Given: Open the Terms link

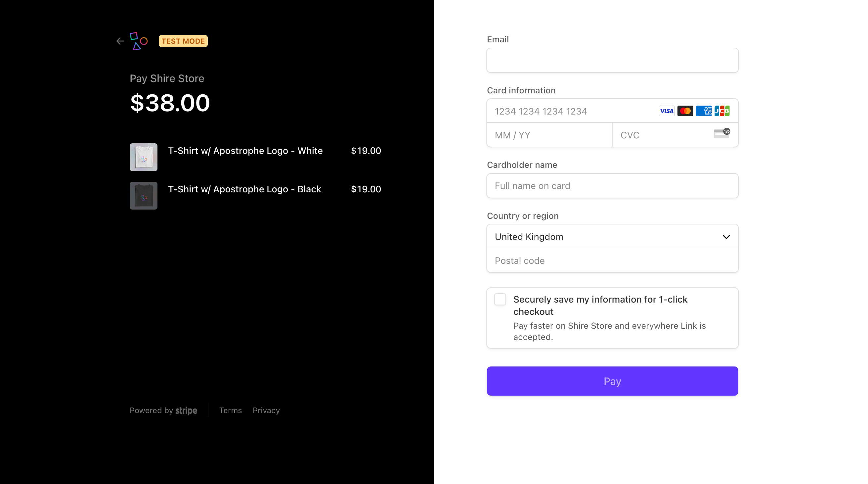Looking at the screenshot, I should click(231, 411).
